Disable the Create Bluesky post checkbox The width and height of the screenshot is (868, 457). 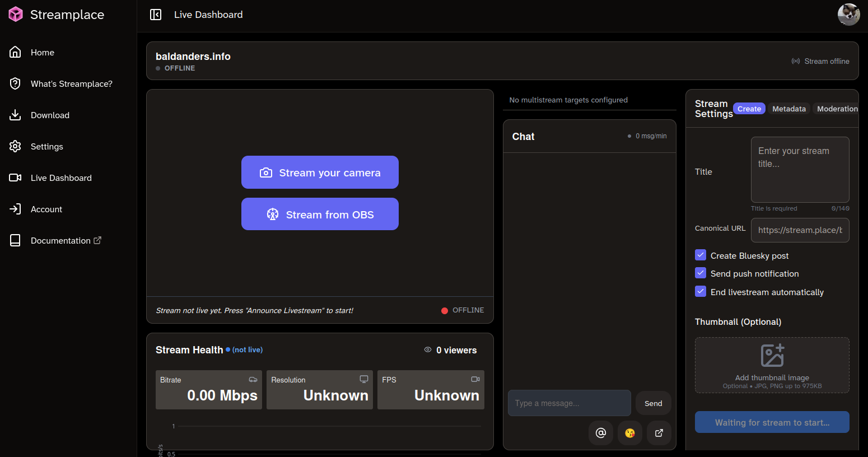[701, 255]
